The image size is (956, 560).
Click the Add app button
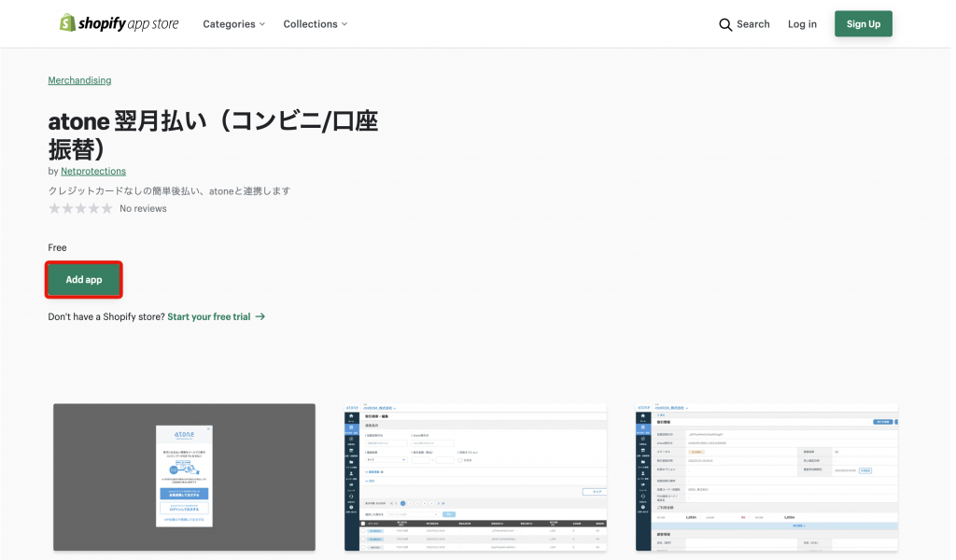[84, 280]
